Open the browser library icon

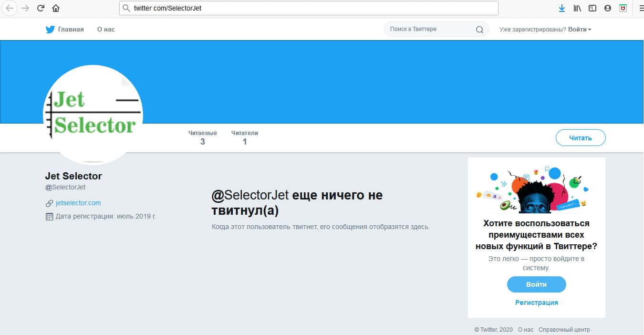[577, 8]
